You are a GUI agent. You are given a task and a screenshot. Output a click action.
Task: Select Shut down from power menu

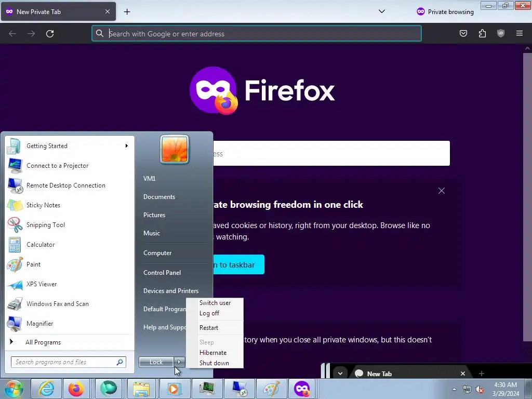point(215,363)
